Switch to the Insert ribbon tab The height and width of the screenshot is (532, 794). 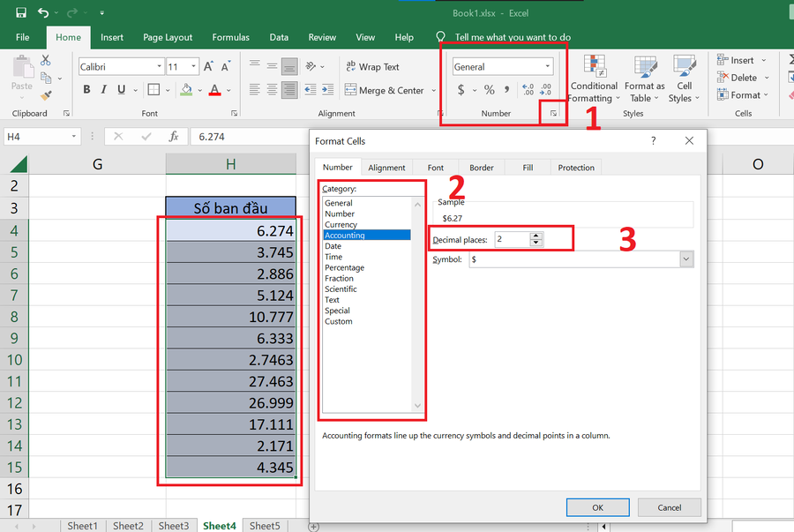coord(111,37)
